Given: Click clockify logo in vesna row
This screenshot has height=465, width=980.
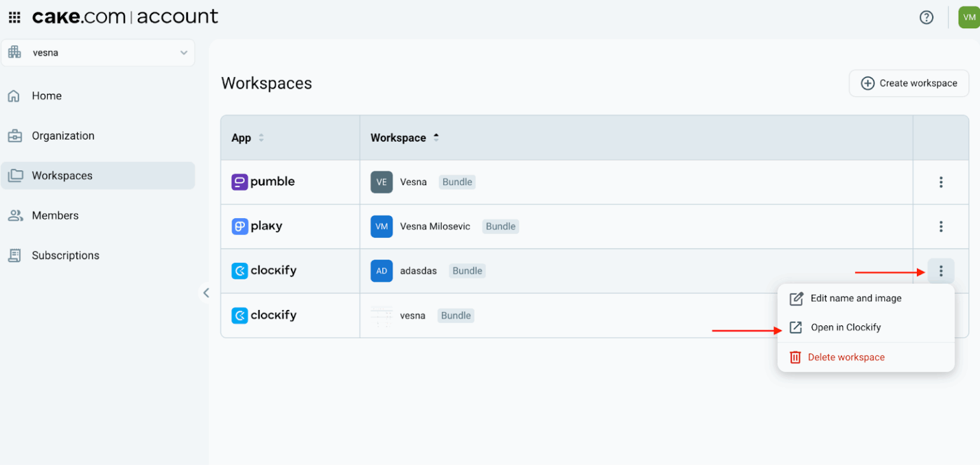Looking at the screenshot, I should click(x=264, y=315).
